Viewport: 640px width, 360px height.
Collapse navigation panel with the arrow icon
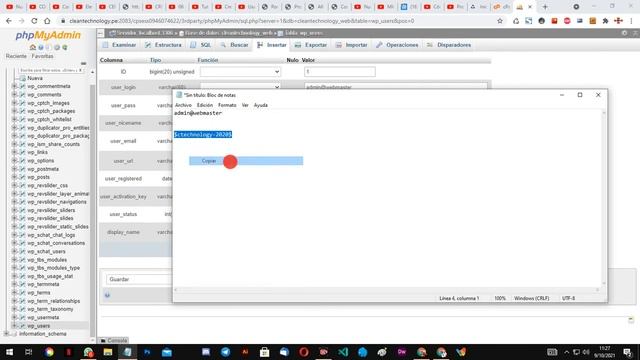pyautogui.click(x=101, y=33)
